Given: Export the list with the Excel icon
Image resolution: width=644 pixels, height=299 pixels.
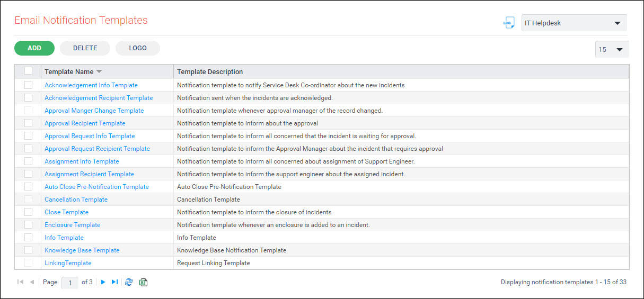Looking at the screenshot, I should (x=143, y=282).
